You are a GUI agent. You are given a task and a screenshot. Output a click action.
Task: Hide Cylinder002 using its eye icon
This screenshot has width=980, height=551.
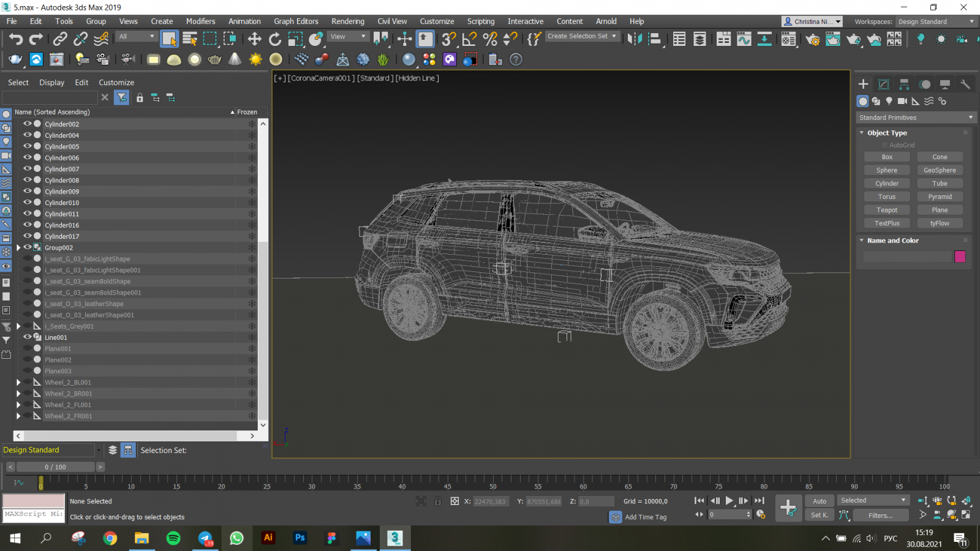[28, 124]
